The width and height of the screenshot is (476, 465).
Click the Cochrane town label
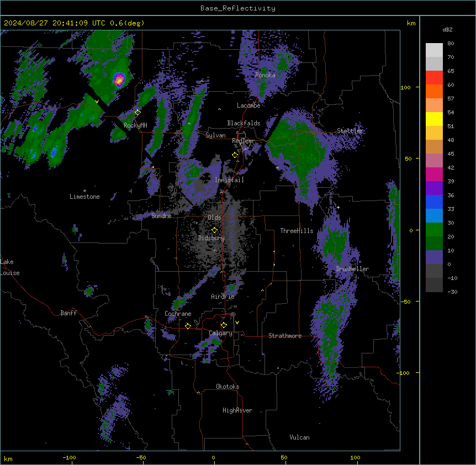178,314
